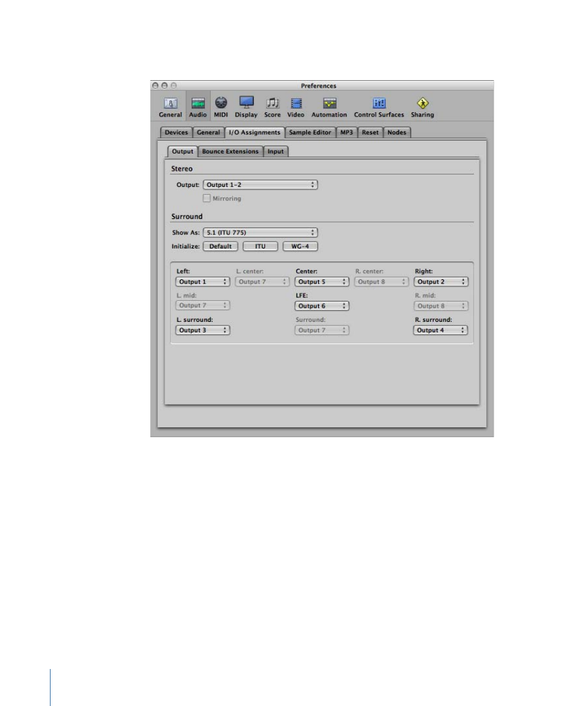Screen dimensions: 588x706
Task: Switch to the Bounce Extensions tab
Action: tap(230, 151)
